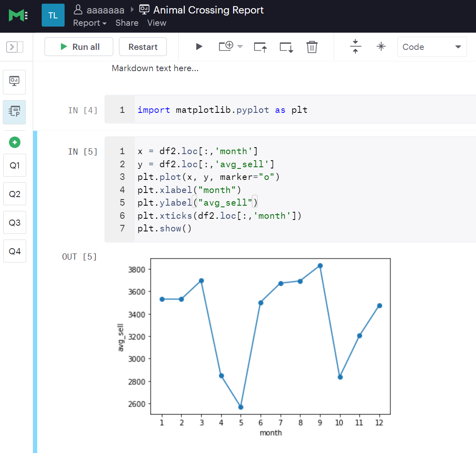Click the import matplotlib code line

click(x=222, y=110)
